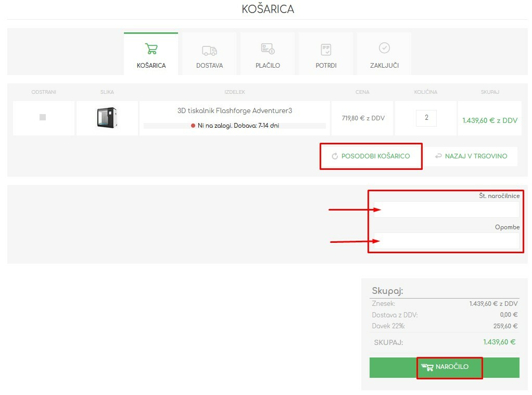Select the 3D printer product thumbnail
532x395 pixels.
[107, 118]
